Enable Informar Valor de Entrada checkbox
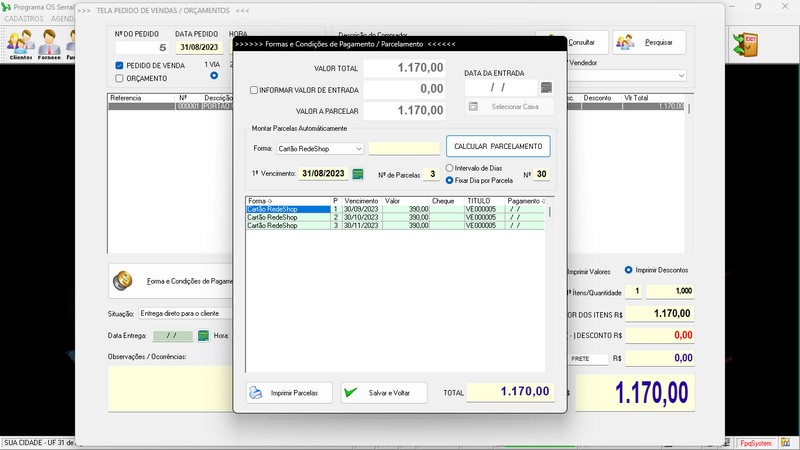 tap(254, 90)
